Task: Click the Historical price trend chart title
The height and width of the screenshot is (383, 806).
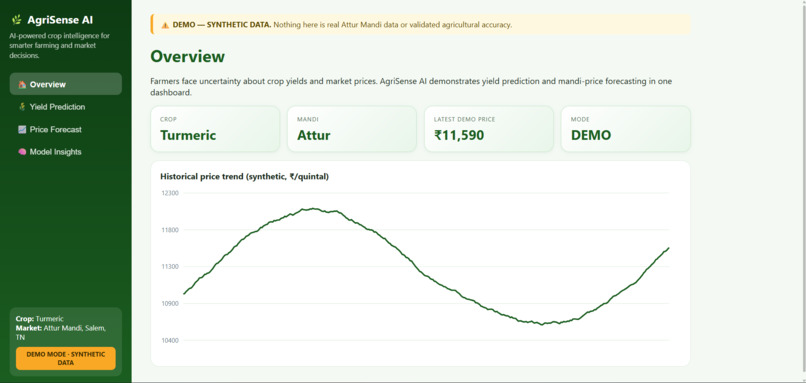Action: [x=245, y=176]
